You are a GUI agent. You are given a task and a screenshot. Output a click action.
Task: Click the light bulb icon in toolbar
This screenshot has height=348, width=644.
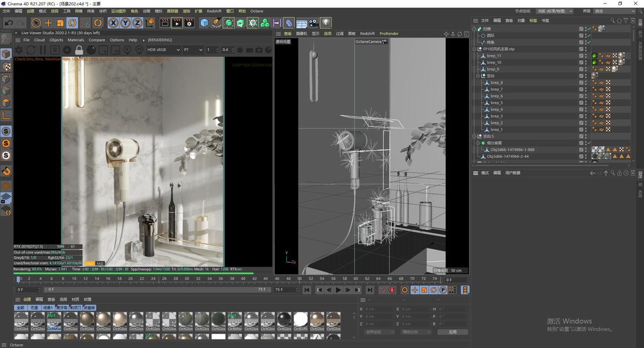tap(326, 23)
